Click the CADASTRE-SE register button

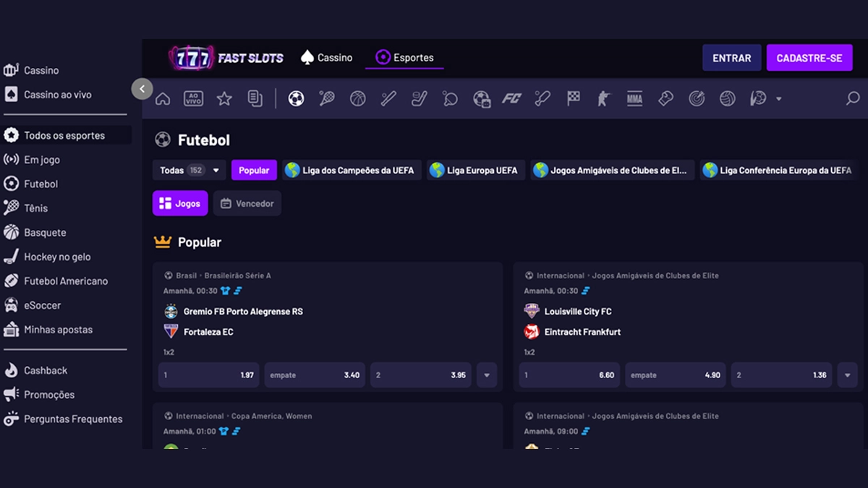tap(809, 58)
